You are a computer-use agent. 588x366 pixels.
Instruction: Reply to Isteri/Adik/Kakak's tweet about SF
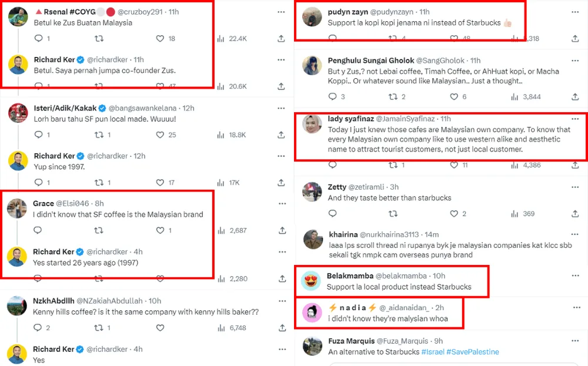tap(39, 135)
